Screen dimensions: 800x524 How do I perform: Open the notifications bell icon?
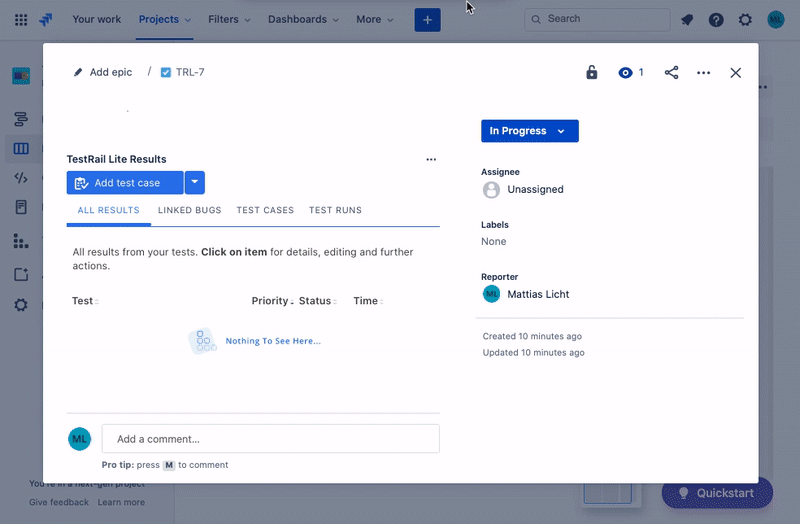click(x=687, y=20)
